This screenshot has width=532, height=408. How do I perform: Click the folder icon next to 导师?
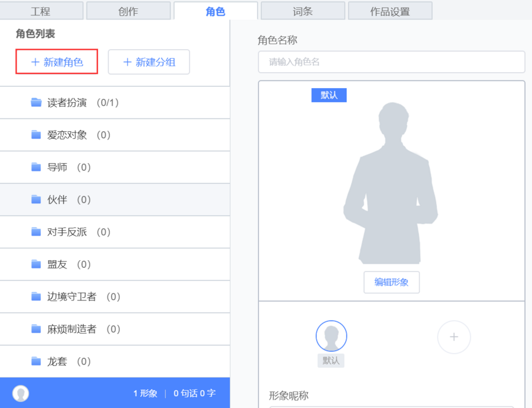(x=36, y=167)
